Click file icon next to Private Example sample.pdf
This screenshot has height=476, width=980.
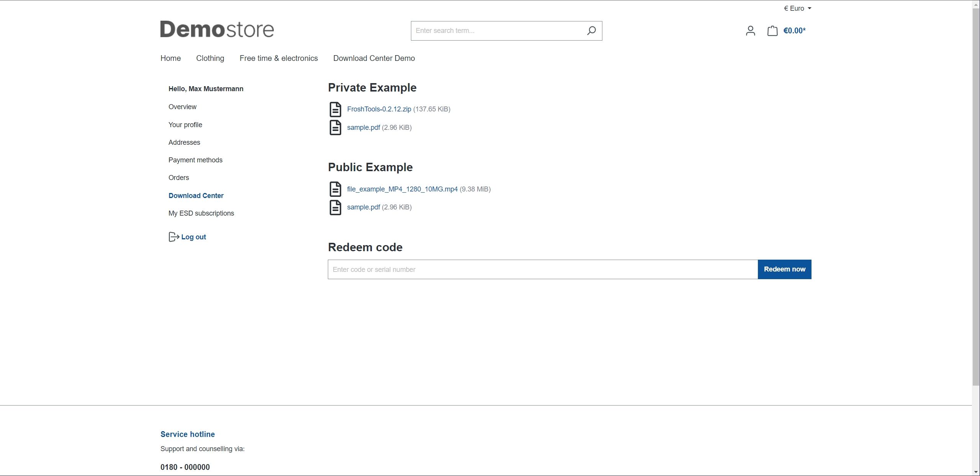pos(335,128)
